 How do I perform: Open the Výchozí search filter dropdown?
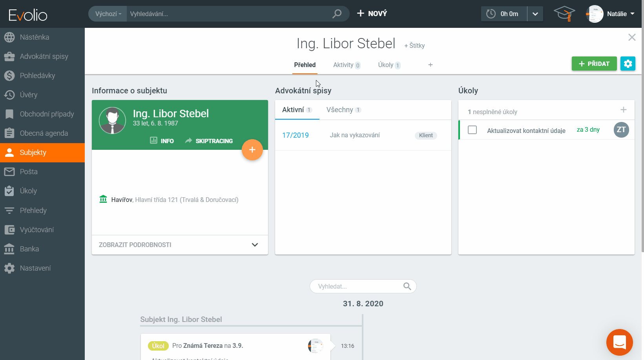pos(108,14)
